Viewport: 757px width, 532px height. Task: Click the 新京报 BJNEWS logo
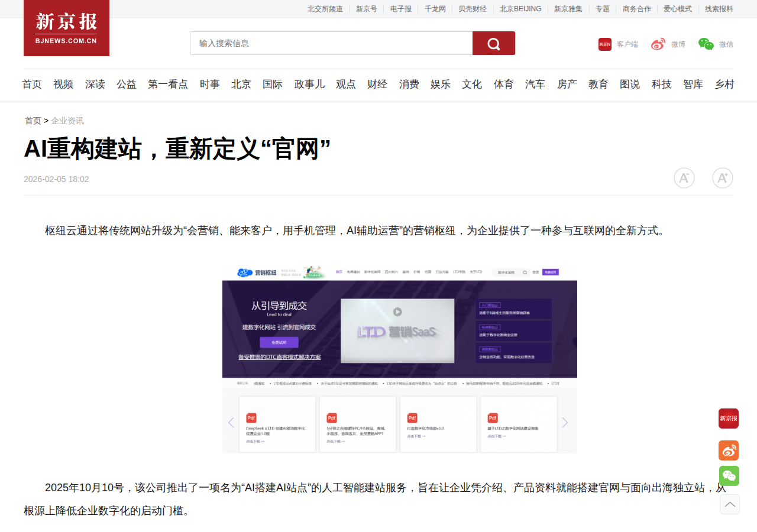pyautogui.click(x=66, y=28)
